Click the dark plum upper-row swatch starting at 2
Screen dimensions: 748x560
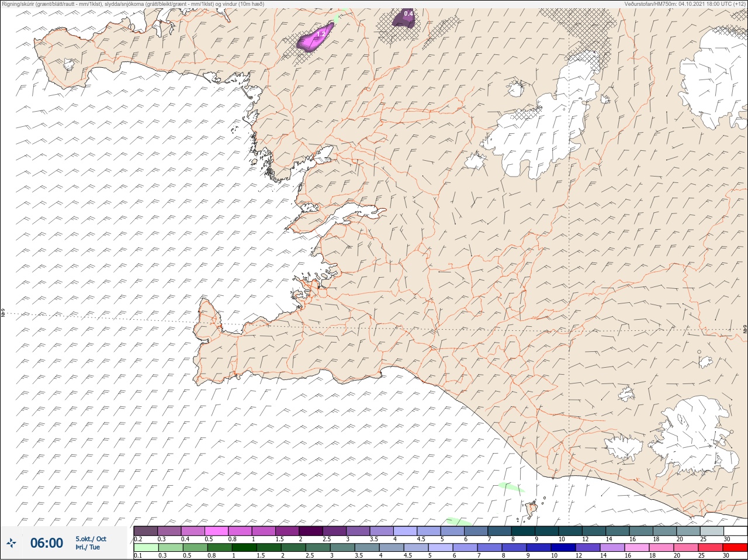tap(311, 531)
